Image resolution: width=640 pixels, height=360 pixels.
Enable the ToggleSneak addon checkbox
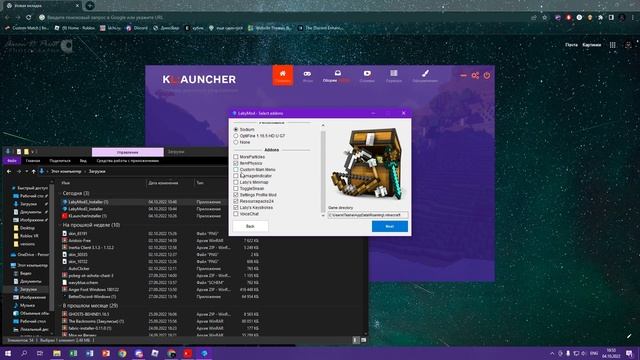[236, 189]
